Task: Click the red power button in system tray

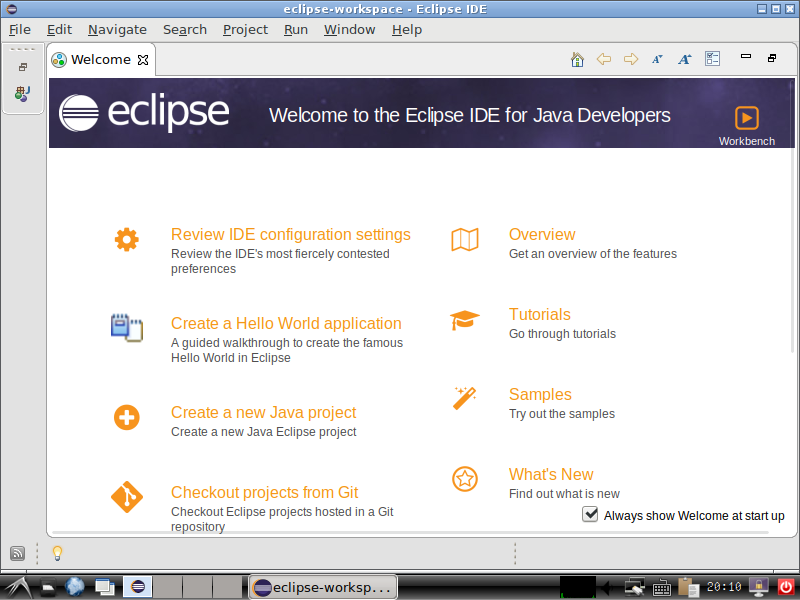Action: [786, 587]
